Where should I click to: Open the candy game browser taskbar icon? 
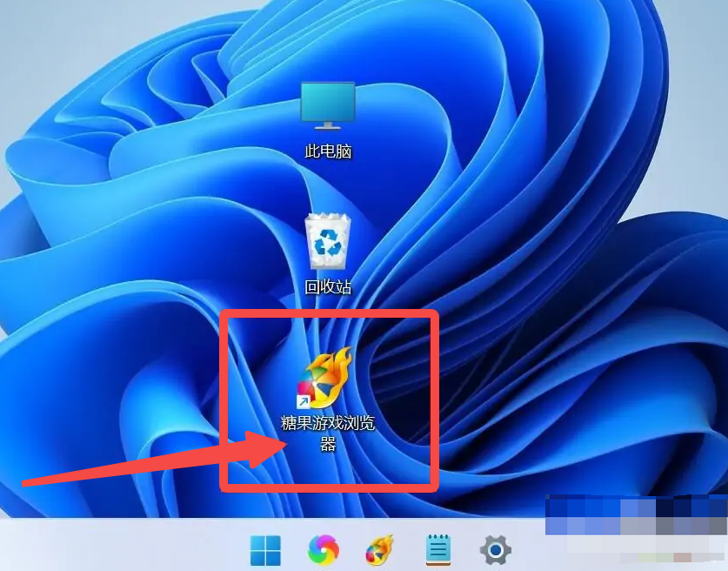tap(379, 549)
